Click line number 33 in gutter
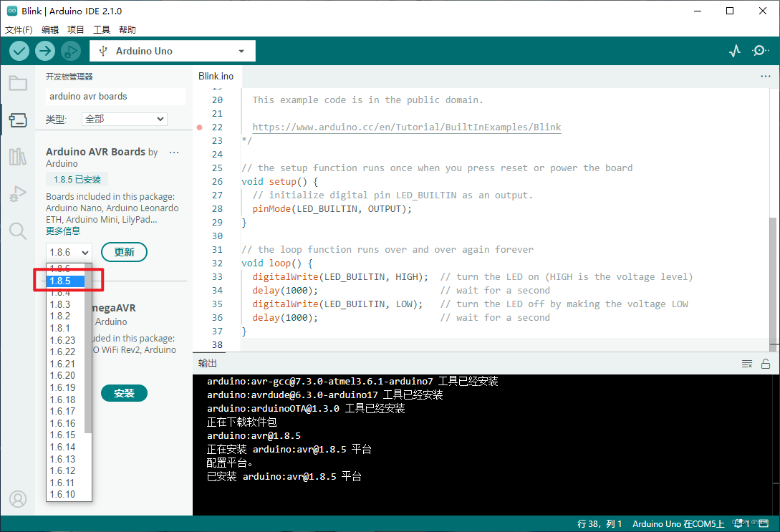The image size is (780, 532). click(218, 277)
